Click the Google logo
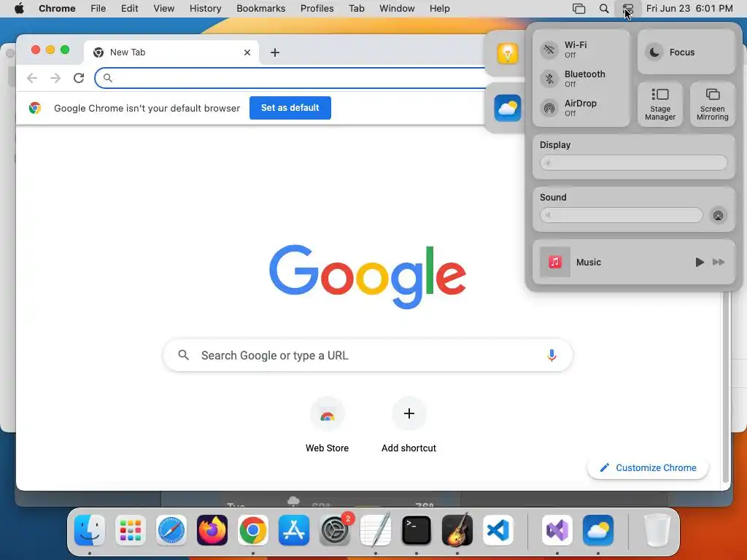 click(368, 276)
